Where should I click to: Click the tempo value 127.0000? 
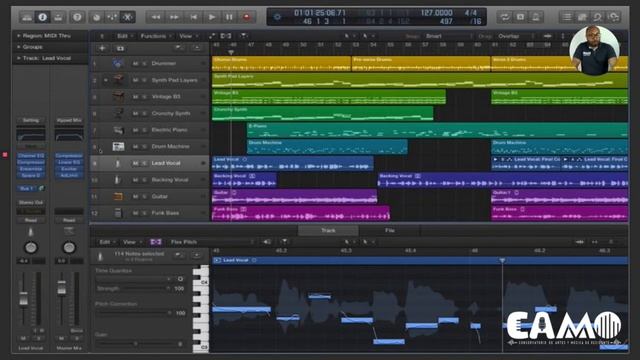tap(436, 13)
